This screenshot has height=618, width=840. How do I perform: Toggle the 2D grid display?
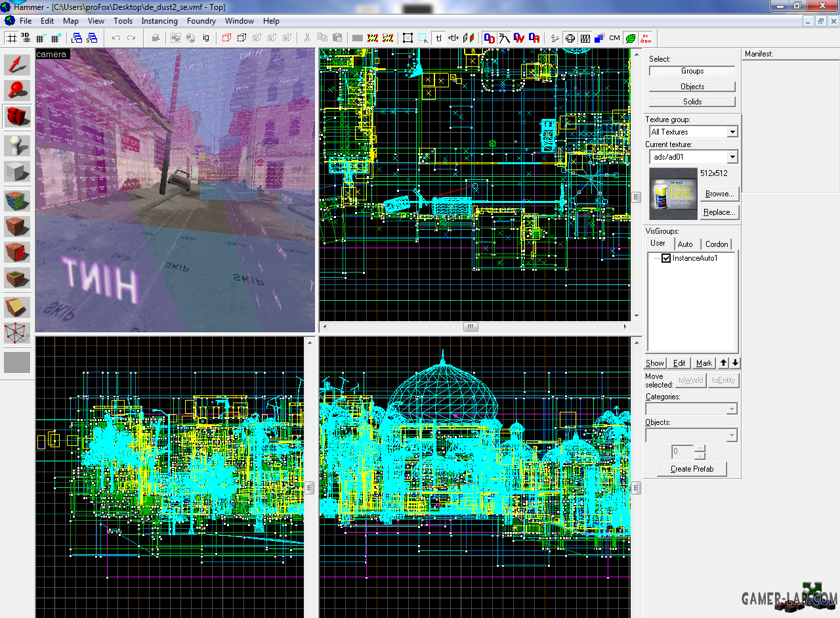pyautogui.click(x=11, y=38)
